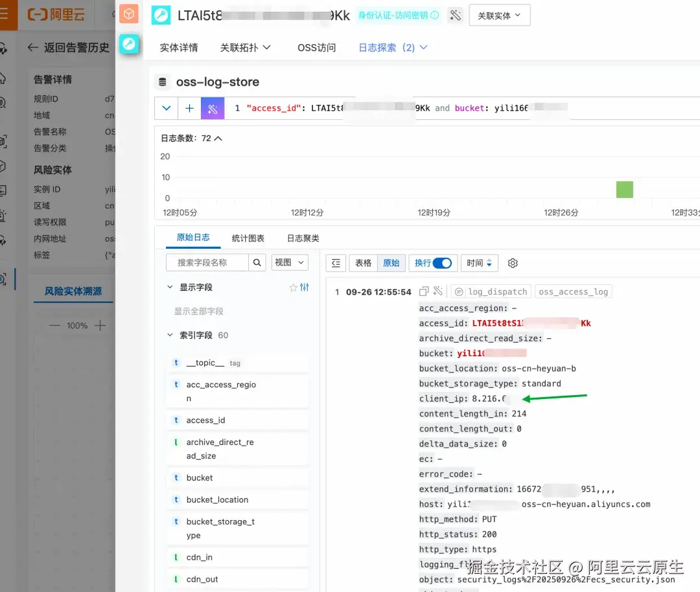Image resolution: width=700 pixels, height=592 pixels.
Task: Click the zoom out minus icon at 100%
Action: [x=55, y=326]
